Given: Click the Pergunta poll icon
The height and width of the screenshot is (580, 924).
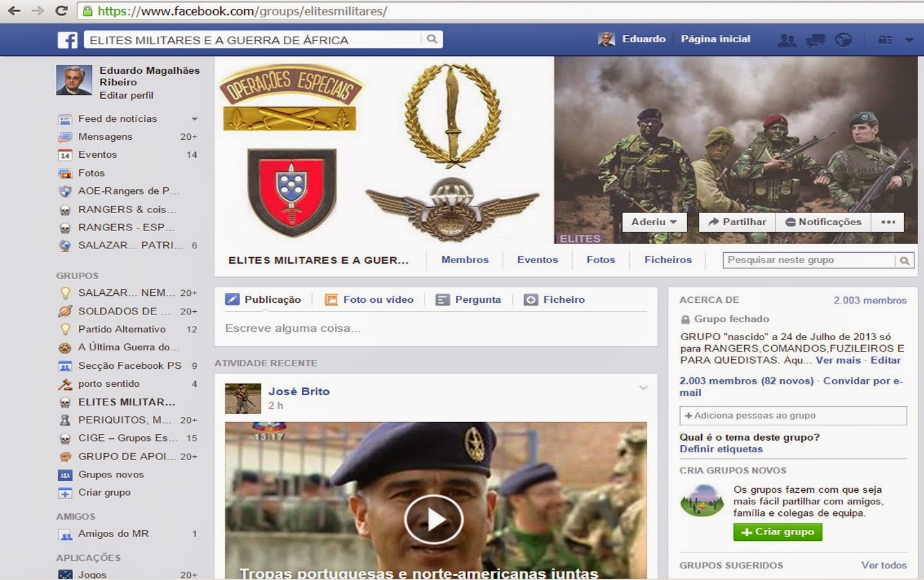Looking at the screenshot, I should point(442,300).
